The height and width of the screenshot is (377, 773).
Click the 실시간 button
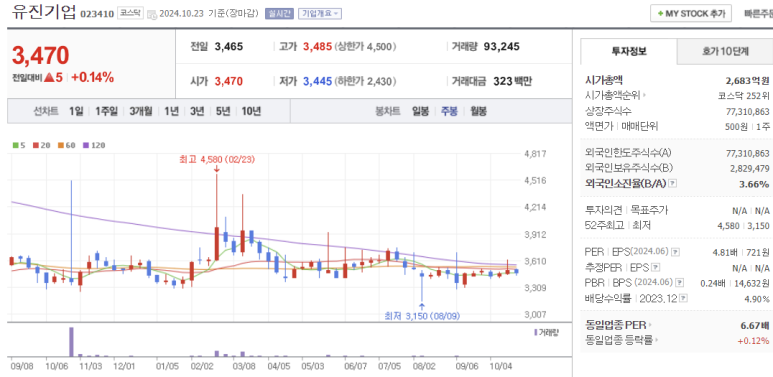coord(279,14)
